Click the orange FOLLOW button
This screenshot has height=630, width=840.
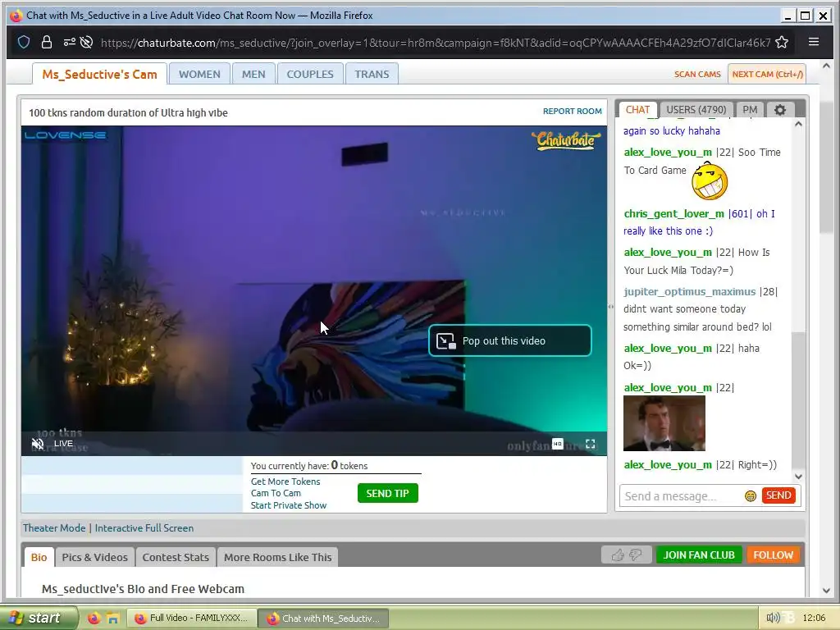(773, 555)
